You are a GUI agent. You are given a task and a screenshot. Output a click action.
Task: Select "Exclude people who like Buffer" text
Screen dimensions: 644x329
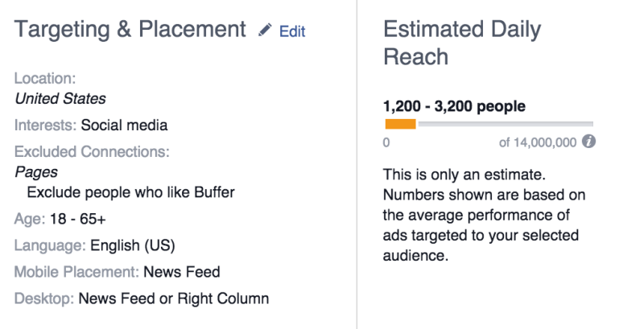point(130,192)
